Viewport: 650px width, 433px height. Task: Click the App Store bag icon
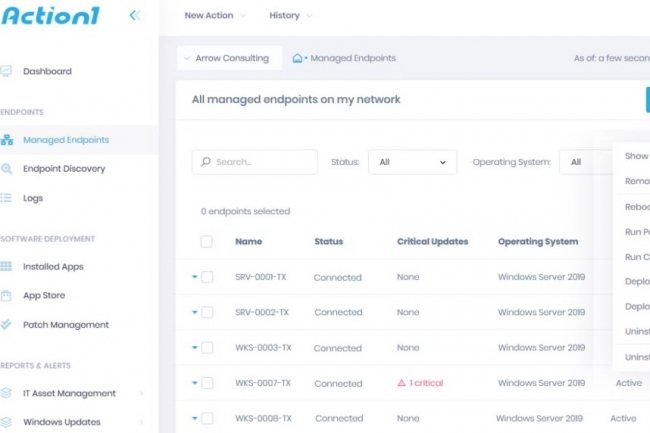[7, 296]
